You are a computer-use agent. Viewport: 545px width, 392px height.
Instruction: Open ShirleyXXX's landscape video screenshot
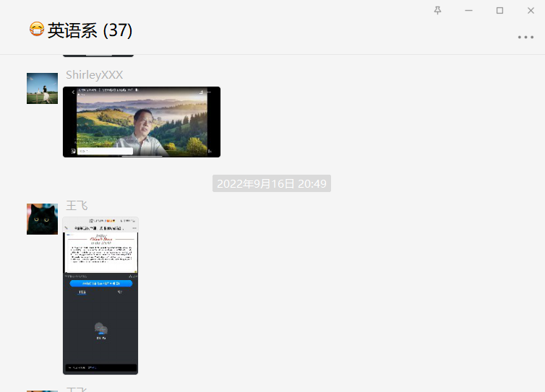pos(142,122)
